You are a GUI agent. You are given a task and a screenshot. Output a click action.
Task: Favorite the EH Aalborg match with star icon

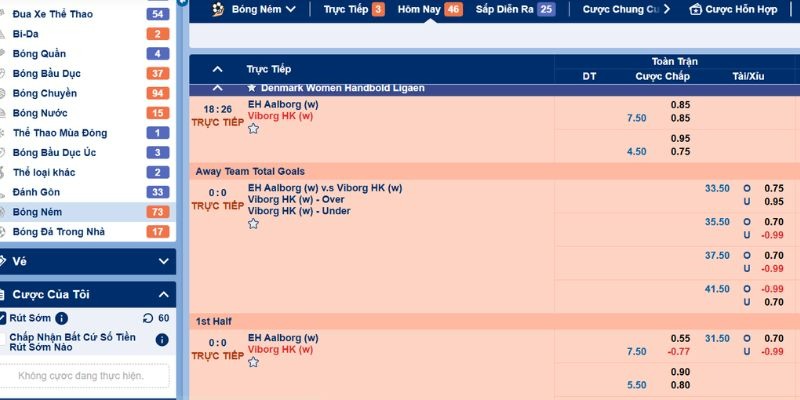click(x=253, y=129)
